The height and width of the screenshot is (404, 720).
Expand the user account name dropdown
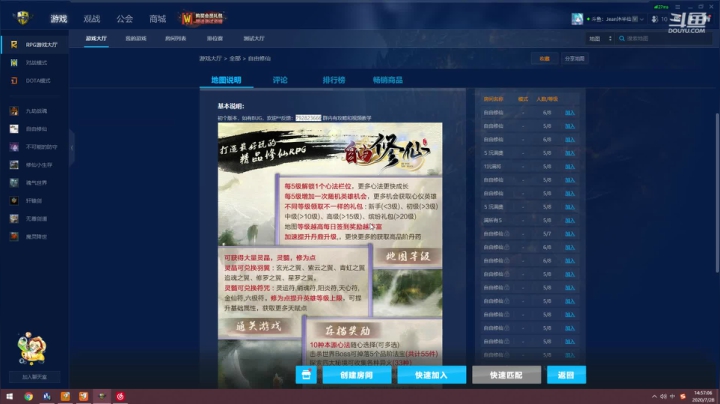641,19
